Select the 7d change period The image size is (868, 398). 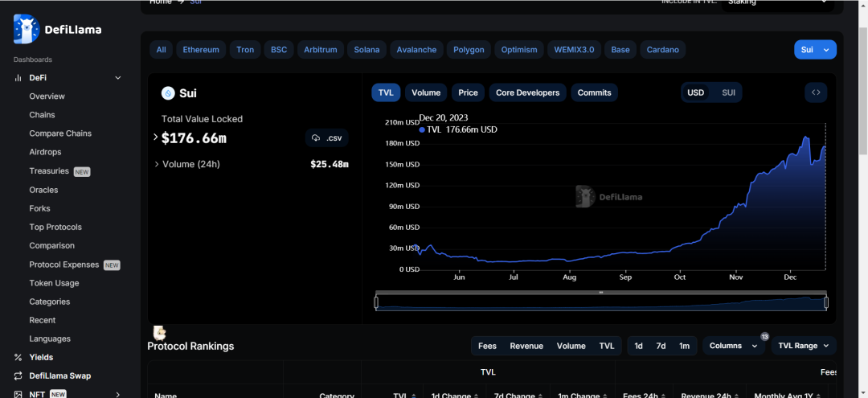[x=661, y=346]
